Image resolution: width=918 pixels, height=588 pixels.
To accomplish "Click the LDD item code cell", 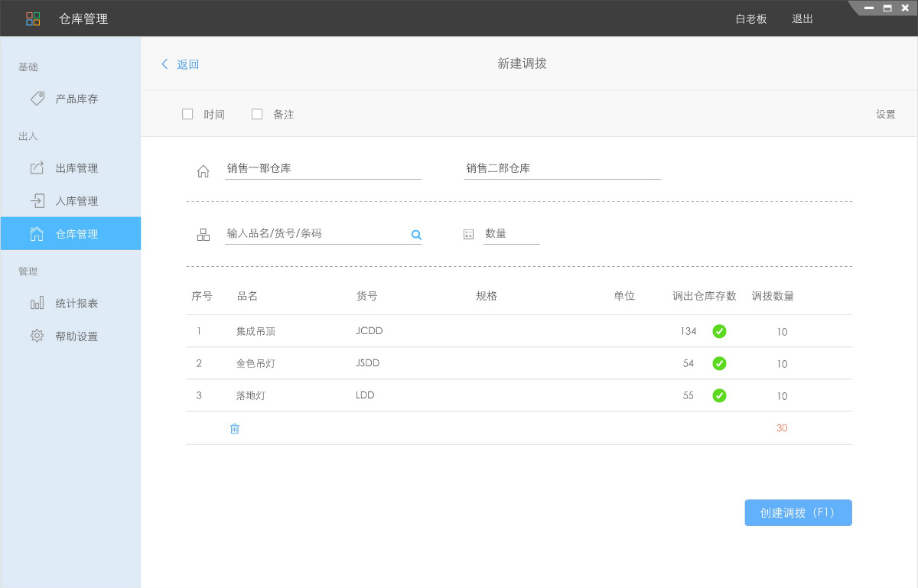I will pos(365,395).
